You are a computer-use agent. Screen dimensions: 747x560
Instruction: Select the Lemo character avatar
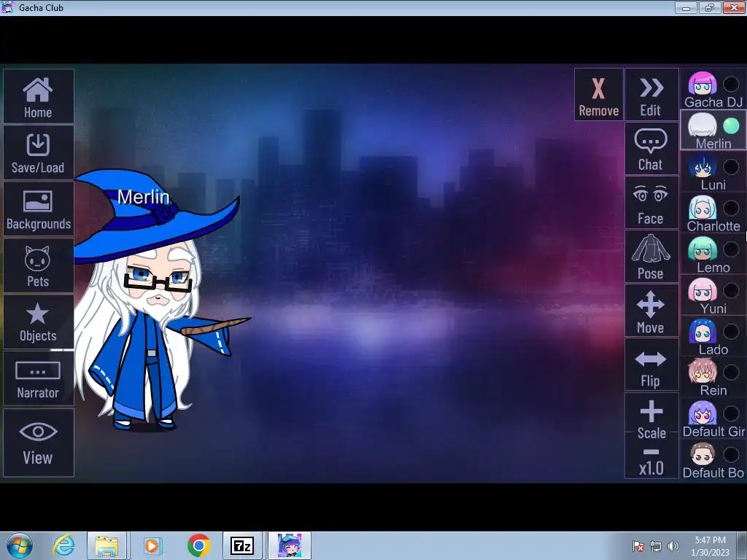pos(703,249)
